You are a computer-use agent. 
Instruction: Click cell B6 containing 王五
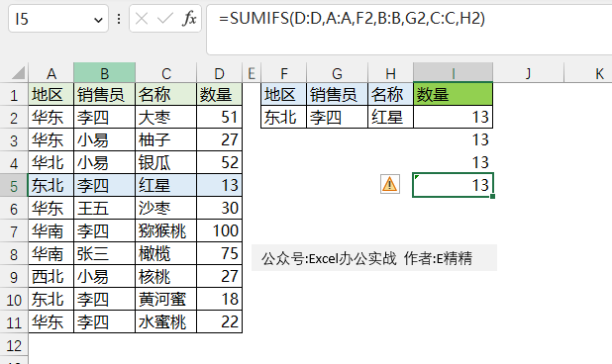coord(105,208)
